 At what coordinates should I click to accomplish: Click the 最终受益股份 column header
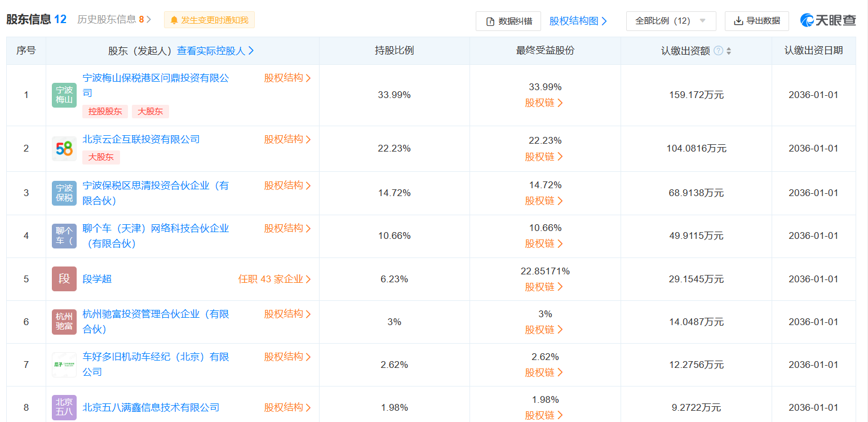(x=545, y=51)
